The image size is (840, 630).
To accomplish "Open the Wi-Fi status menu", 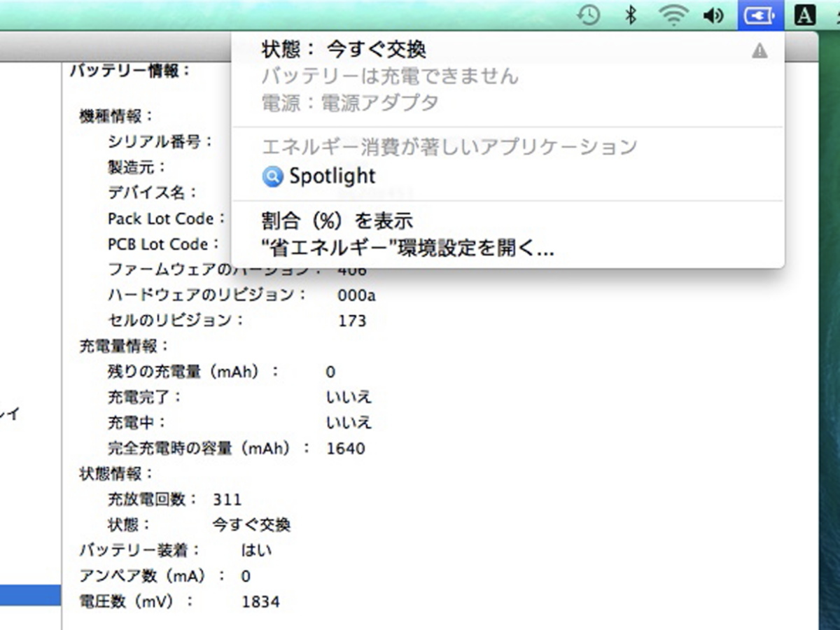I will click(x=673, y=15).
